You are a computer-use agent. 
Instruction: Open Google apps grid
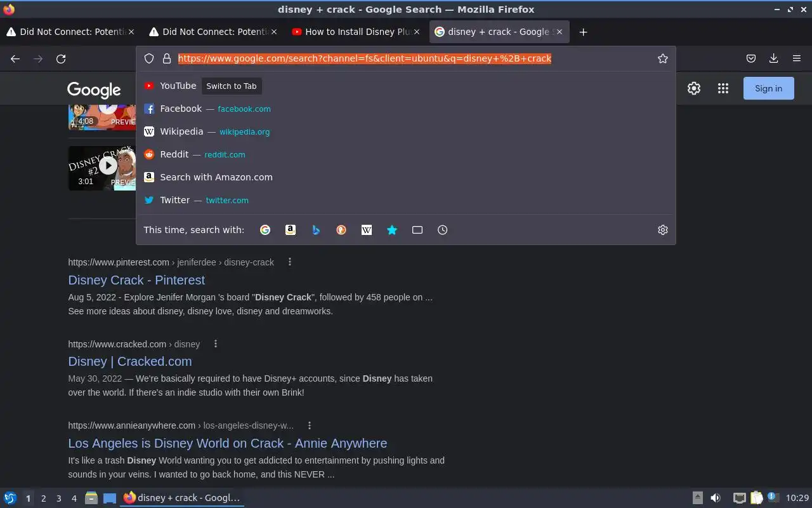(x=723, y=88)
